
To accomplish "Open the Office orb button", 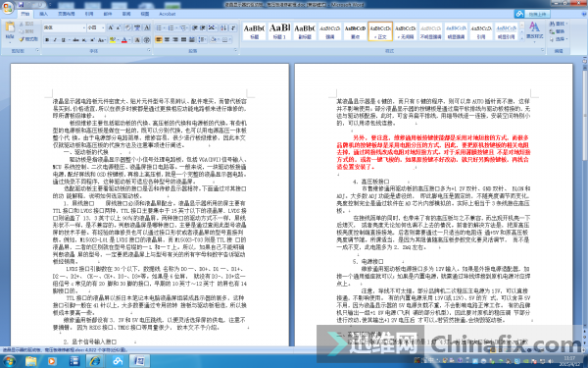I will click(8, 8).
